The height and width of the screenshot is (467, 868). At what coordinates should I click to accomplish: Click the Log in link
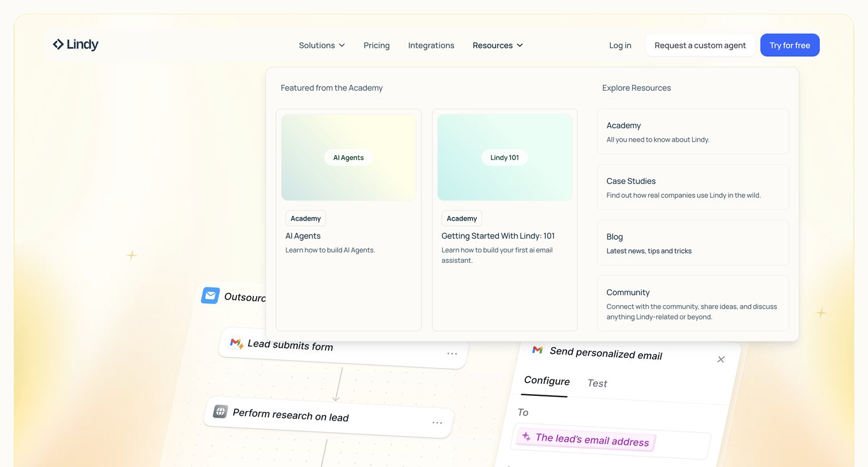point(620,45)
